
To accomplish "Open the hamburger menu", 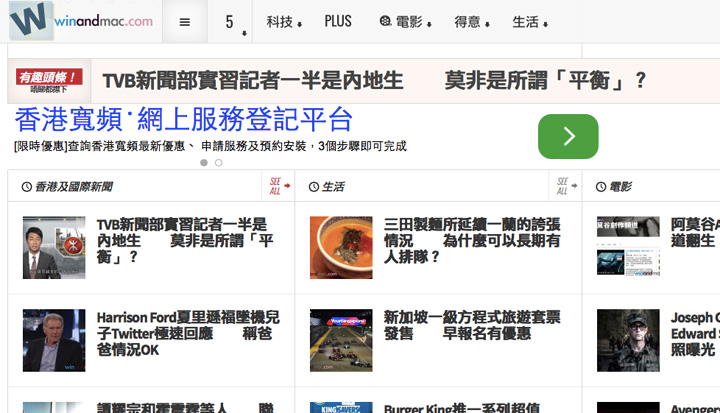I will [184, 21].
